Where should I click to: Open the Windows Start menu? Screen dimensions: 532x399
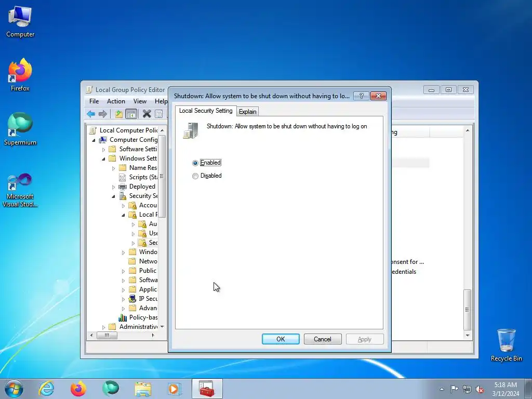click(x=14, y=389)
